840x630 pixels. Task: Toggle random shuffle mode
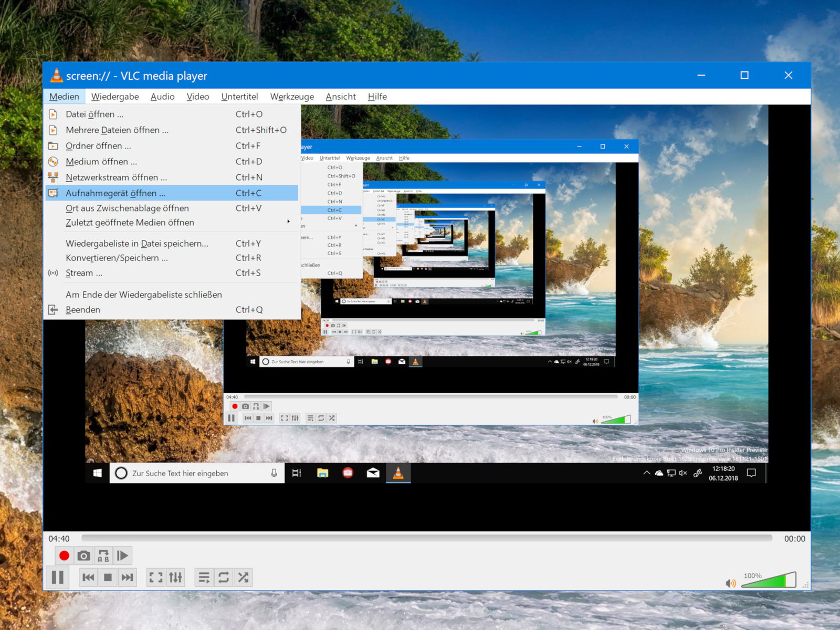tap(243, 577)
